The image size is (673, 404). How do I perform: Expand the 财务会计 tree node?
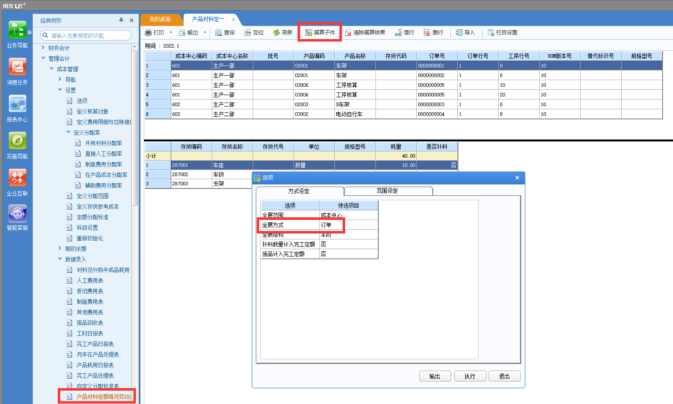pos(43,48)
